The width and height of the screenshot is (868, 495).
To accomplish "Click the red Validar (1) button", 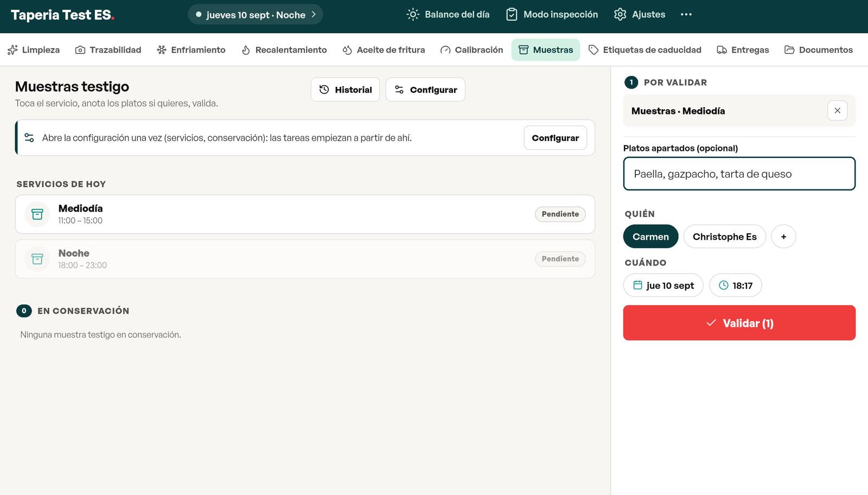I will (x=739, y=323).
